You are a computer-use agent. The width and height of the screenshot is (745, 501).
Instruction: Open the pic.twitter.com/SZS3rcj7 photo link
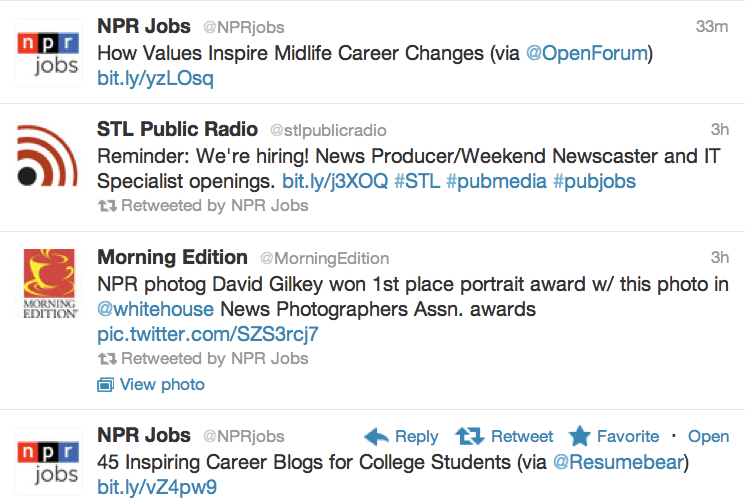pyautogui.click(x=208, y=334)
